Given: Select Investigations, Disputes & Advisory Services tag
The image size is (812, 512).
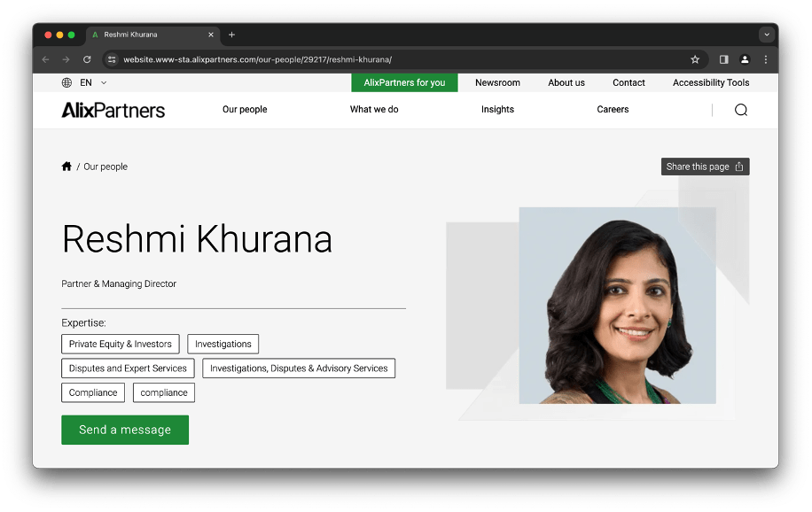Looking at the screenshot, I should 299,368.
